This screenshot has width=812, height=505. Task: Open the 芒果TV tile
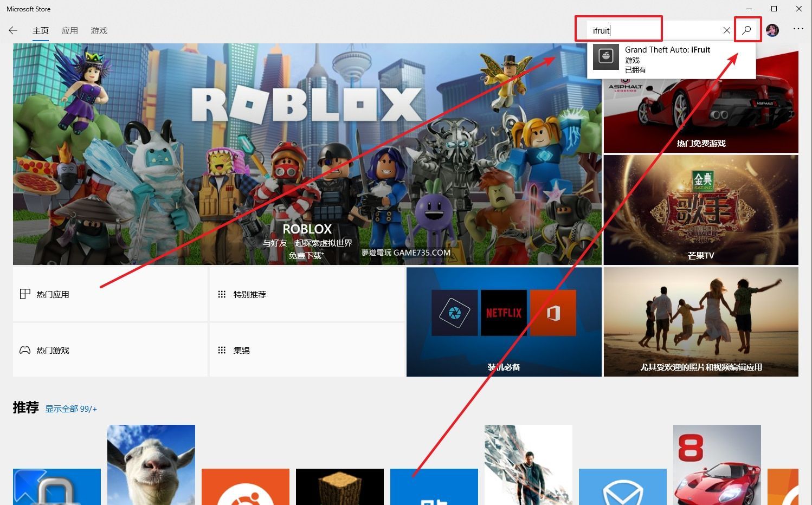pos(700,210)
